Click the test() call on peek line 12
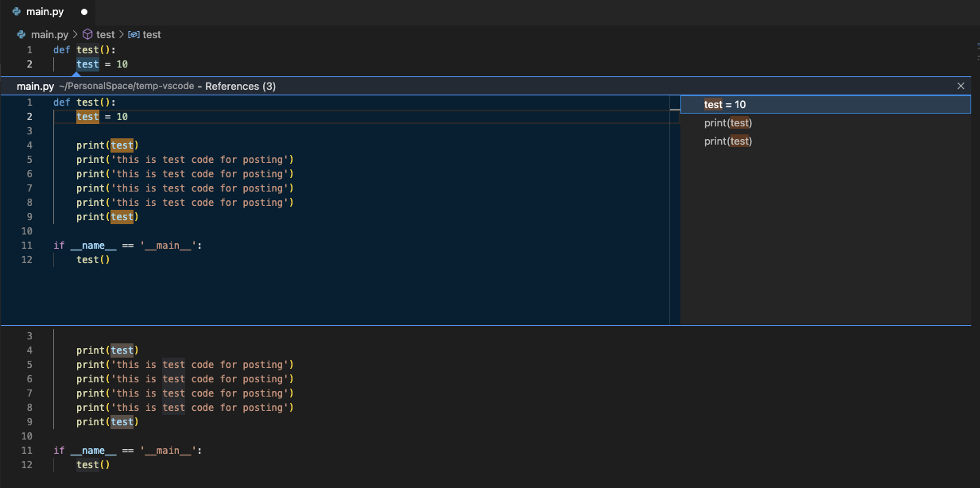The image size is (980, 488). click(x=93, y=260)
